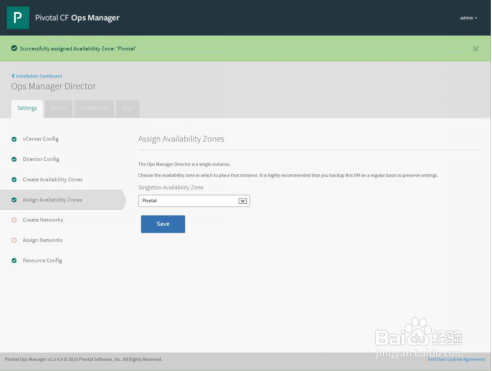
Task: Click the Pivotal P logo icon
Action: click(x=18, y=18)
